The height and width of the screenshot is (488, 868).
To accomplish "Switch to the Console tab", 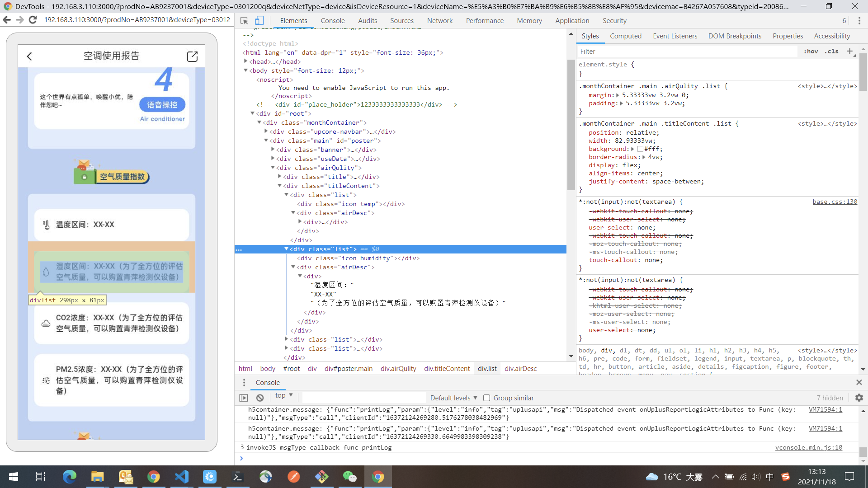I will click(332, 21).
